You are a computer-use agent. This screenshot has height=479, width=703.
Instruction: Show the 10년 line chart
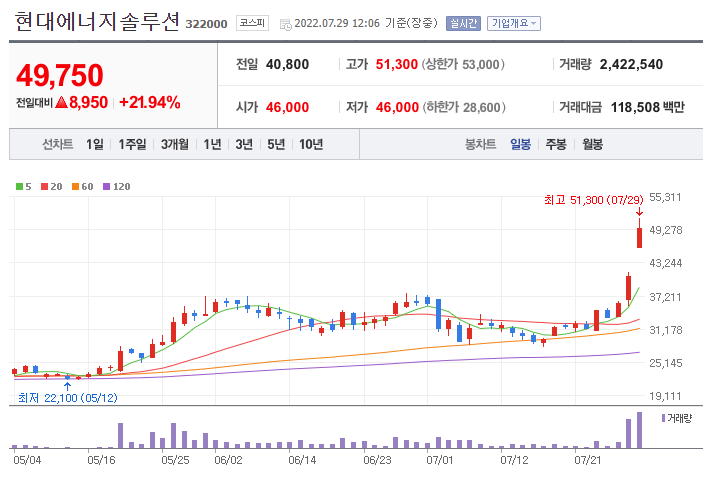[x=311, y=144]
